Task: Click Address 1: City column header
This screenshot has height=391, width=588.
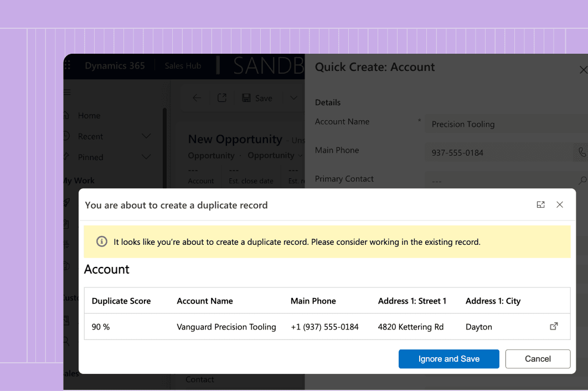Action: pyautogui.click(x=493, y=301)
